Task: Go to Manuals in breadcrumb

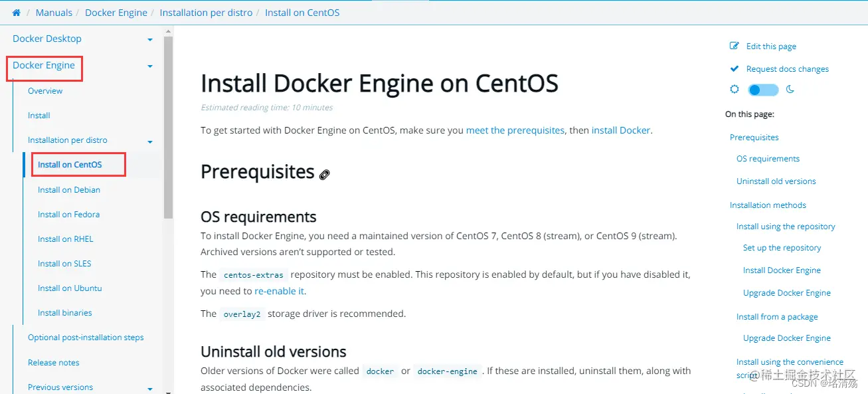Action: click(54, 13)
